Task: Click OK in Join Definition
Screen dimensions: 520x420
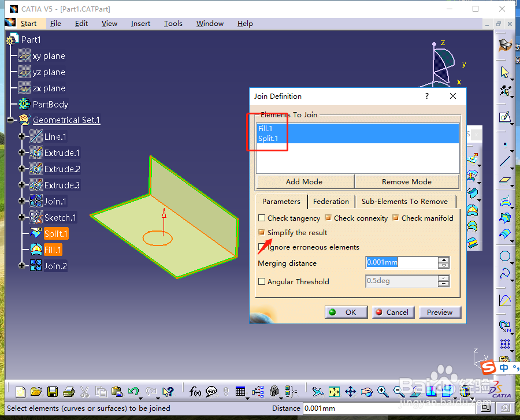Action: tap(346, 313)
